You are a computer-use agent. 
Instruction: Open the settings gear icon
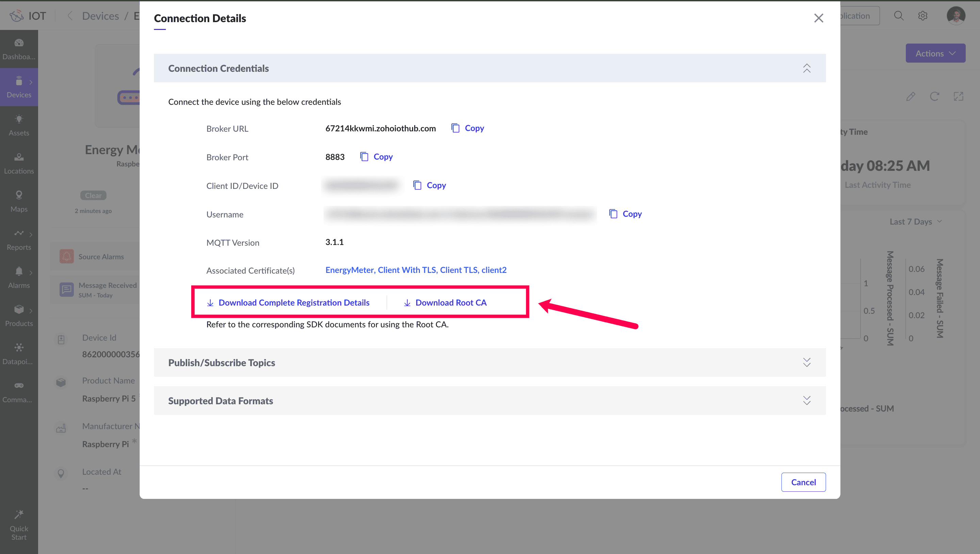[x=922, y=16]
